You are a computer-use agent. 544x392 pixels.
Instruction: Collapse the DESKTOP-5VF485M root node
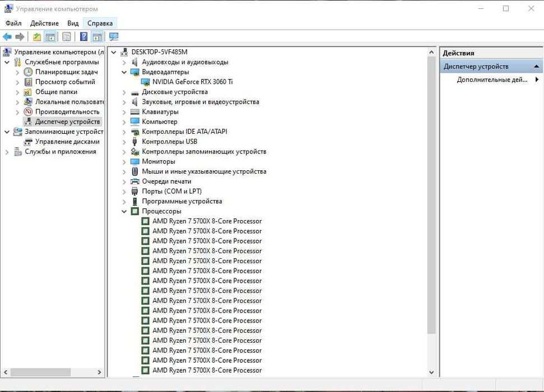113,52
